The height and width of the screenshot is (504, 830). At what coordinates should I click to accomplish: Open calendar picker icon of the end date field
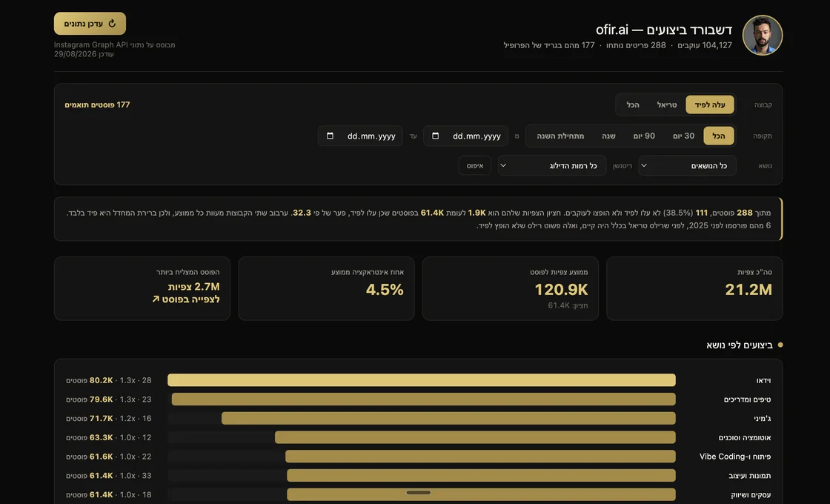pos(330,136)
